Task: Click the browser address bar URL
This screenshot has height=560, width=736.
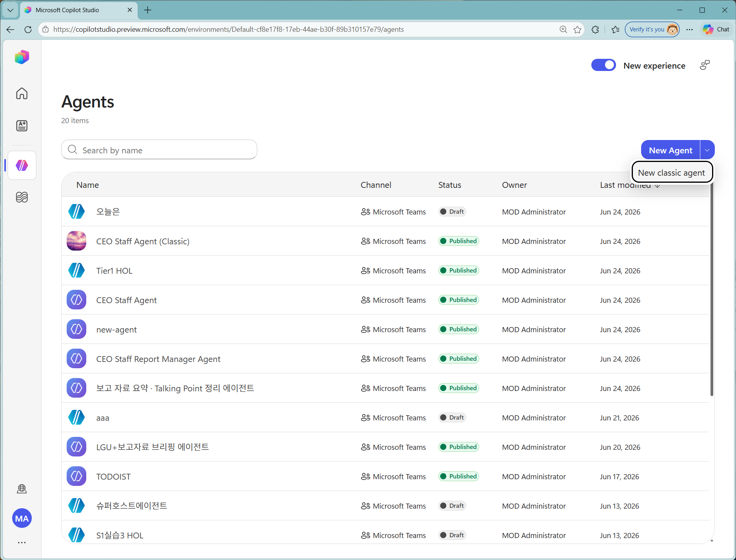Action: (229, 29)
